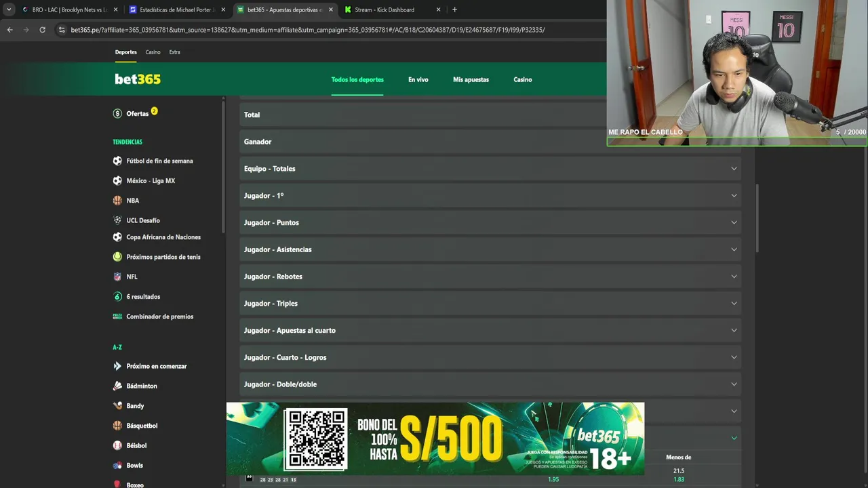
Task: Select the 1.83 Menos de odds
Action: [x=679, y=479]
